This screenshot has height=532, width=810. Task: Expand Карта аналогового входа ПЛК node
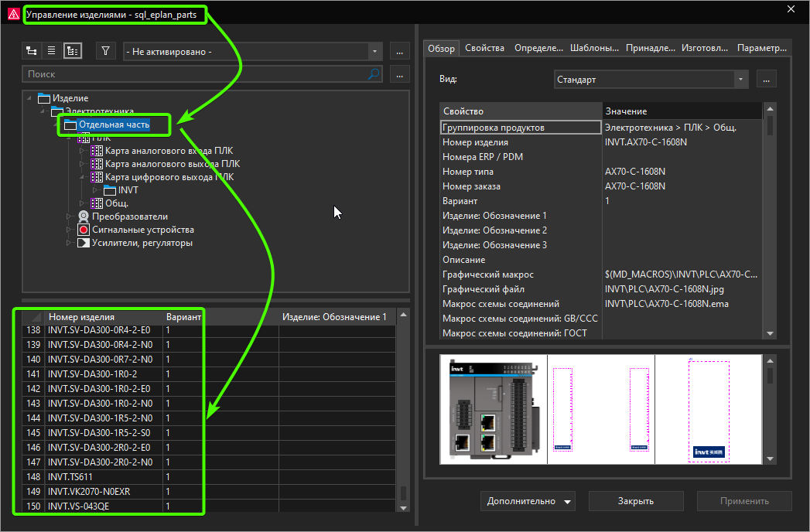[83, 151]
